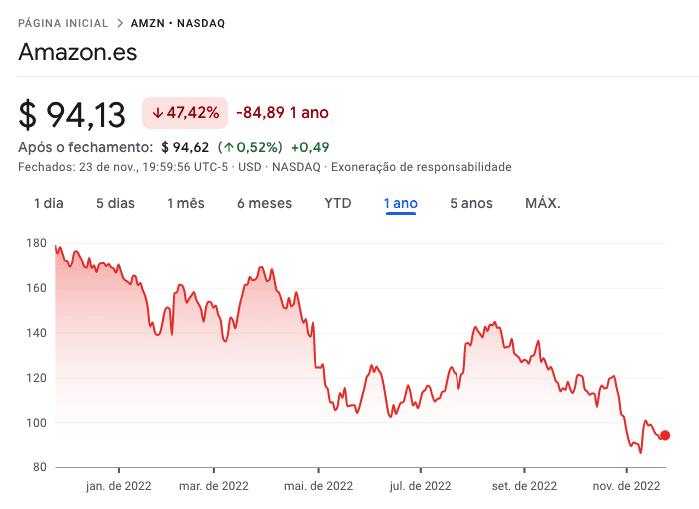
Task: Select the YTD range tab
Action: [x=338, y=203]
